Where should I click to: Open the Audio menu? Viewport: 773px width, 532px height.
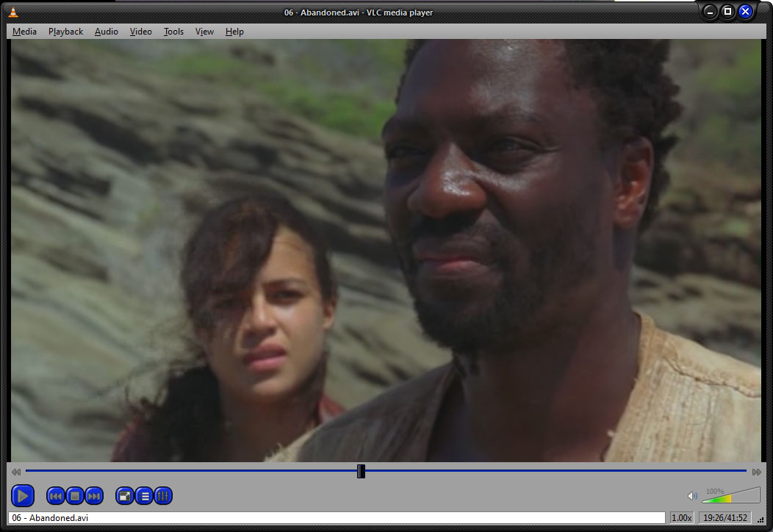[x=107, y=32]
